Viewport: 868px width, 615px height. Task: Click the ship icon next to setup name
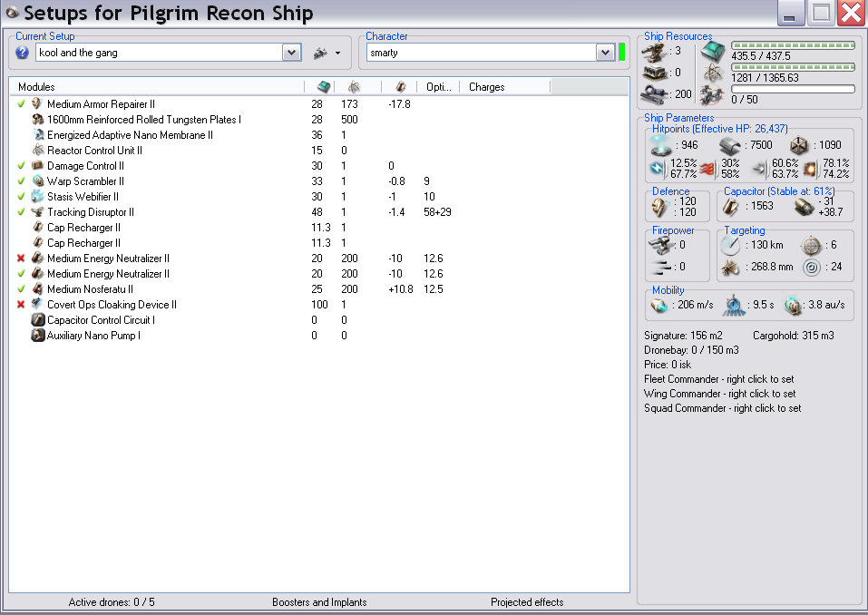click(x=319, y=53)
